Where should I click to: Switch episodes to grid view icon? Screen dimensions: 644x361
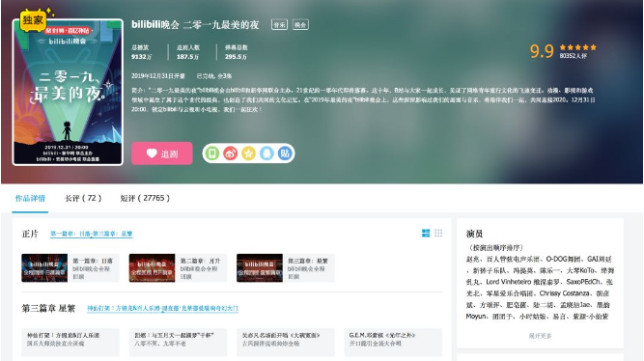pyautogui.click(x=438, y=234)
